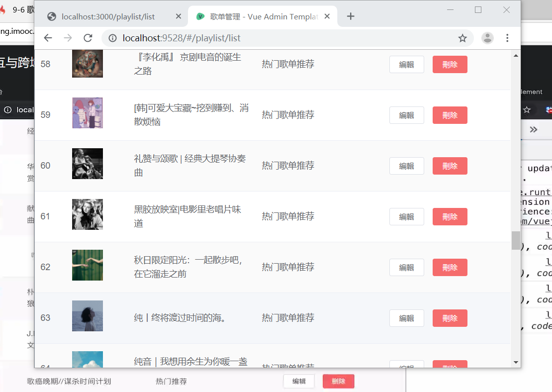The width and height of the screenshot is (552, 392).
Task: Delete playlist row 59
Action: click(450, 115)
